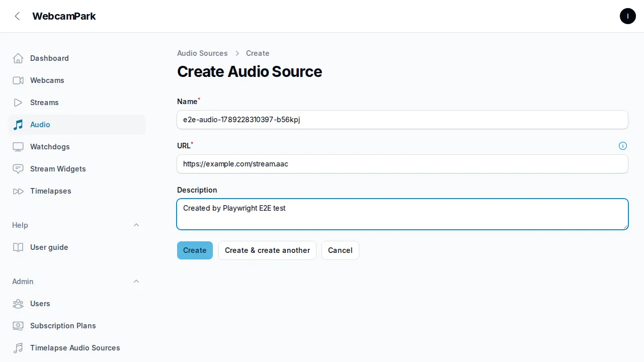Open Streams from the sidebar
The width and height of the screenshot is (644, 362).
76,103
